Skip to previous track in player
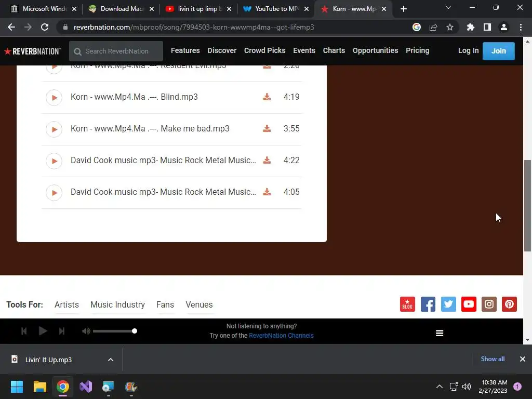 pos(24,331)
